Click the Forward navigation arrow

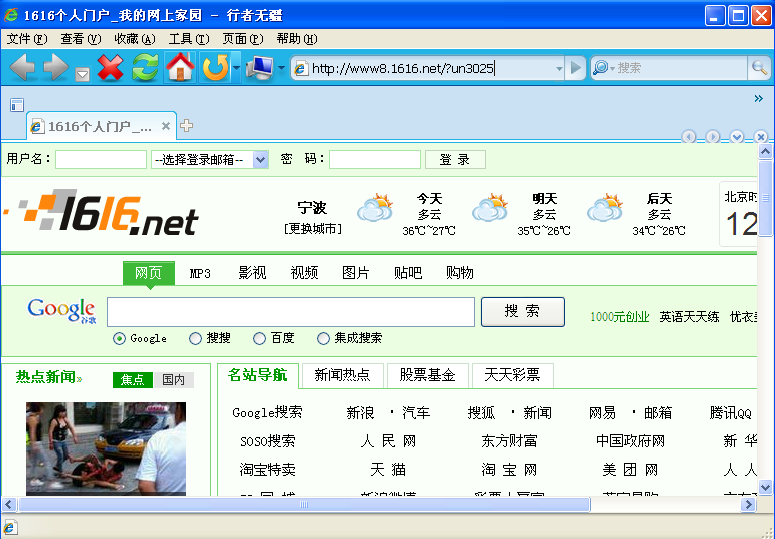pyautogui.click(x=55, y=68)
